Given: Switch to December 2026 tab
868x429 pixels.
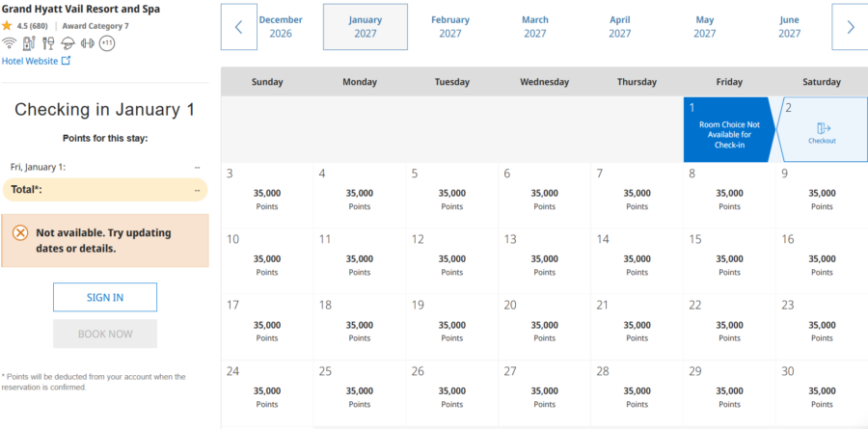Looking at the screenshot, I should pos(281,27).
